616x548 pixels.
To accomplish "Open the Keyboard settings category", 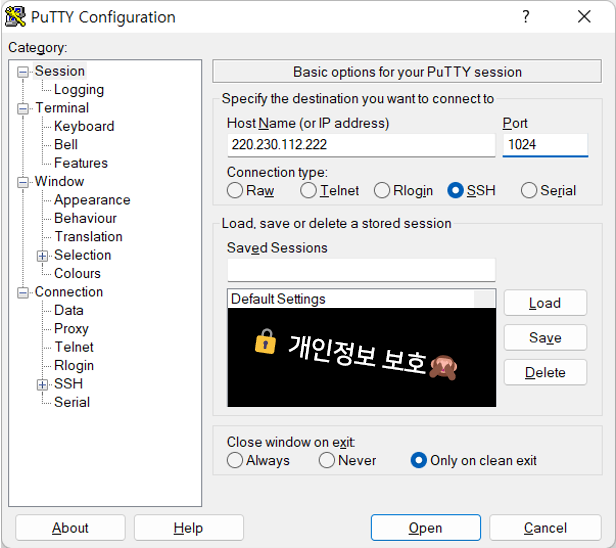I will 84,126.
